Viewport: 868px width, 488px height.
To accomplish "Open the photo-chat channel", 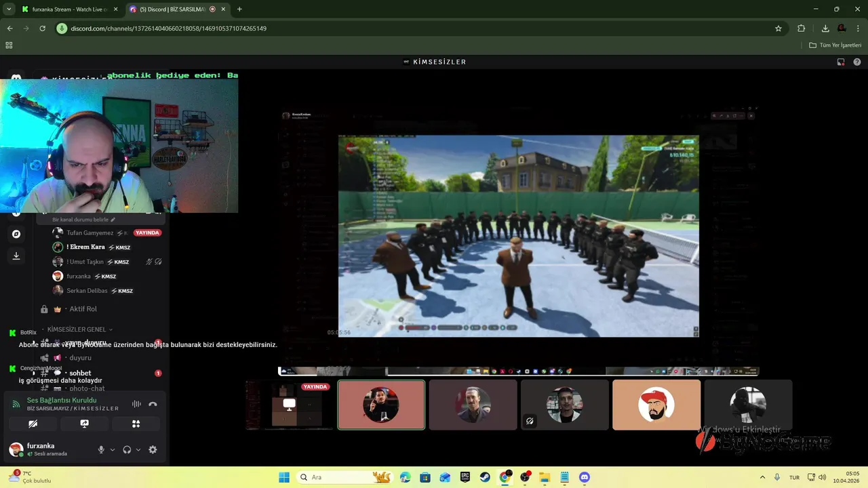I will point(87,388).
